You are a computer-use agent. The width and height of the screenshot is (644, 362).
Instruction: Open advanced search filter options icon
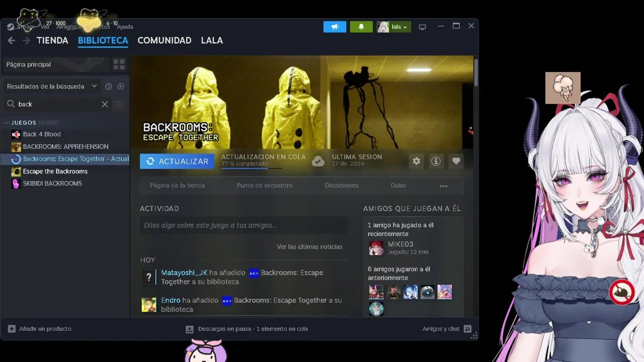coord(119,104)
